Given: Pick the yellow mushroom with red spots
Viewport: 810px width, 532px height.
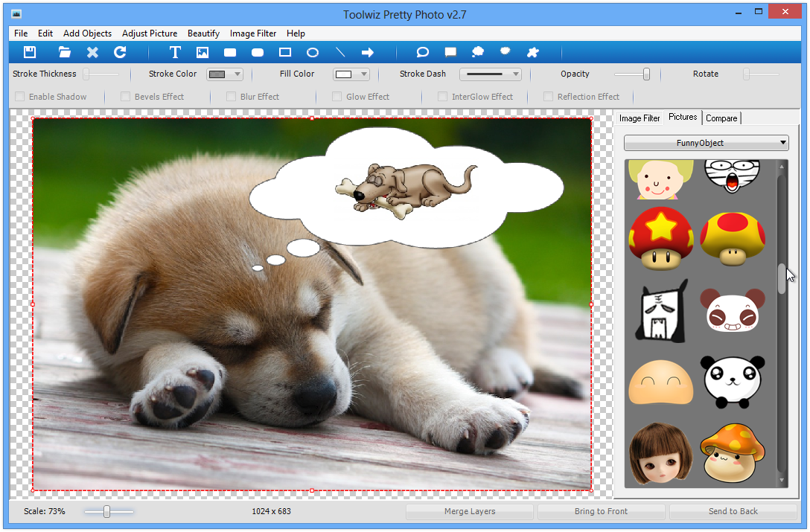Looking at the screenshot, I should (x=733, y=239).
